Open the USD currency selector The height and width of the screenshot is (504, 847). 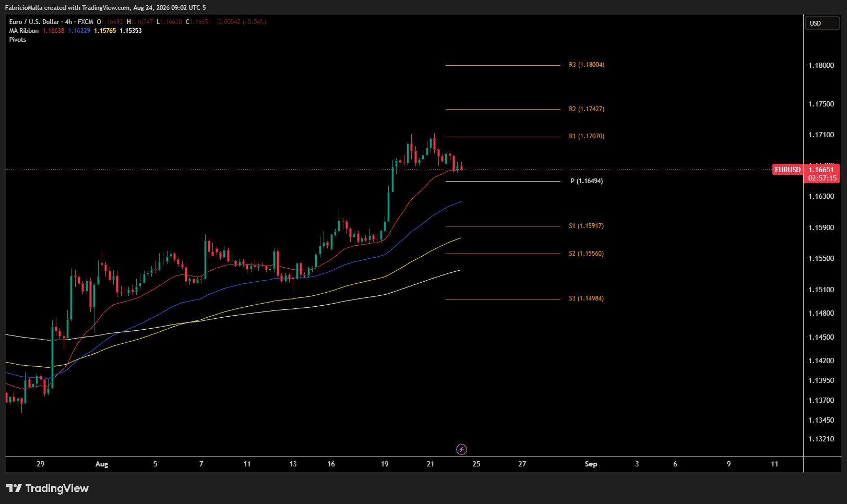(822, 23)
